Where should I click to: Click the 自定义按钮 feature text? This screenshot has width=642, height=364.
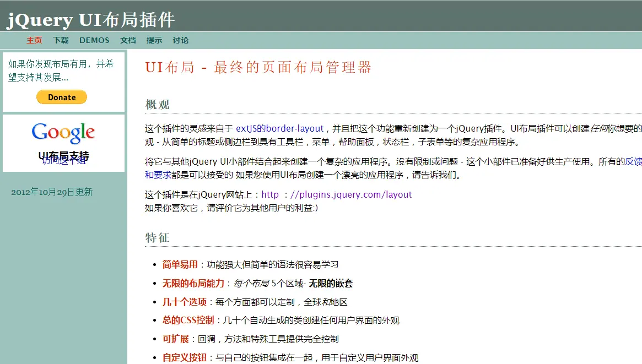[185, 358]
